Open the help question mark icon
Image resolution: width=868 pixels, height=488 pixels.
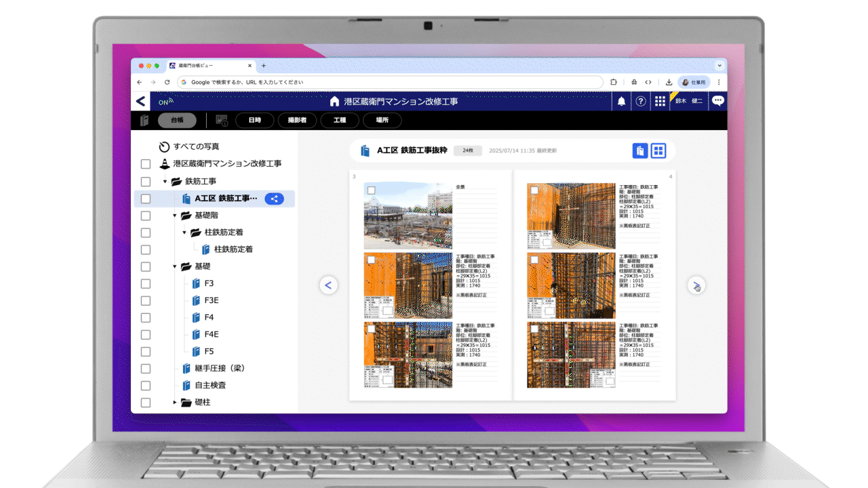640,102
